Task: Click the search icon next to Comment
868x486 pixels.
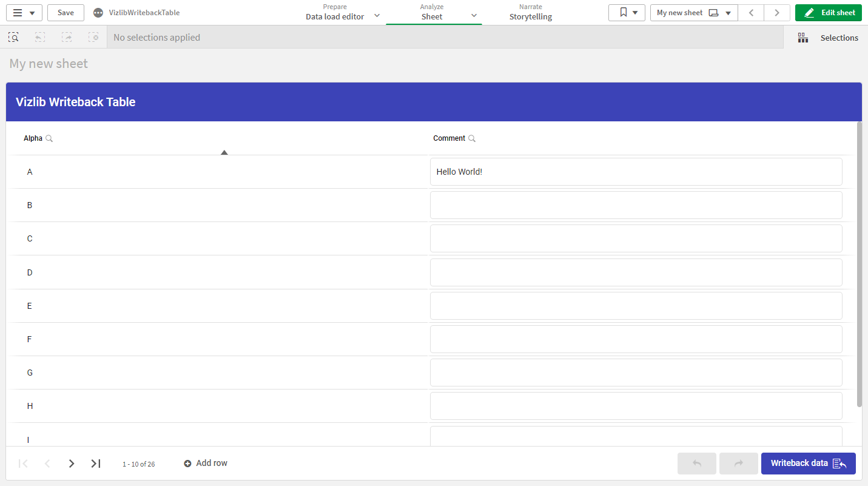Action: 472,138
